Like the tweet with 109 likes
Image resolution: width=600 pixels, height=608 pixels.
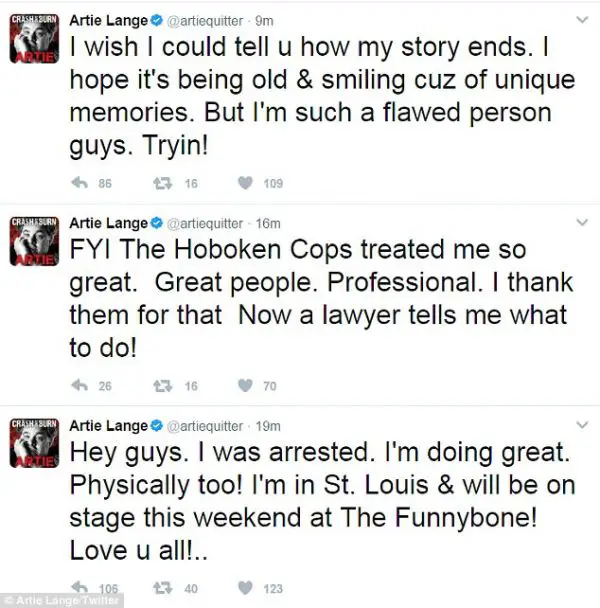[245, 183]
